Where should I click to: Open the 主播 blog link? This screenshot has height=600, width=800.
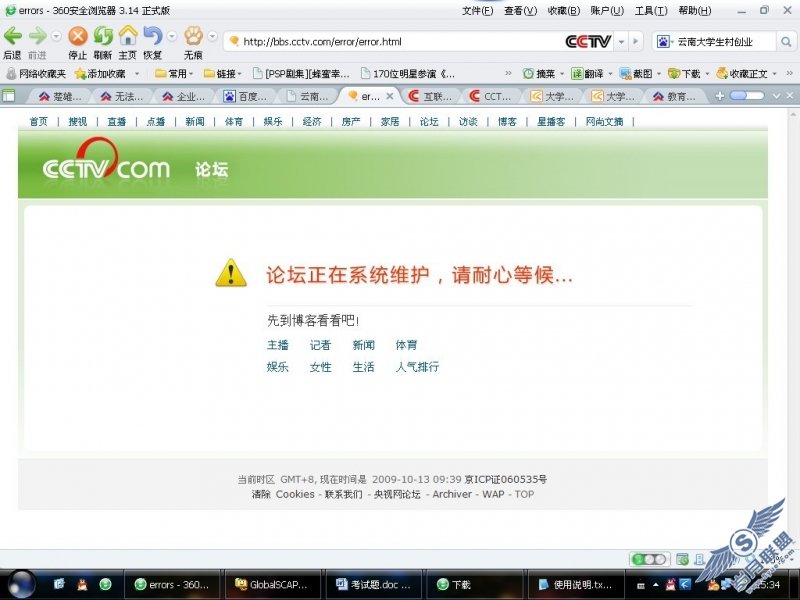click(278, 345)
